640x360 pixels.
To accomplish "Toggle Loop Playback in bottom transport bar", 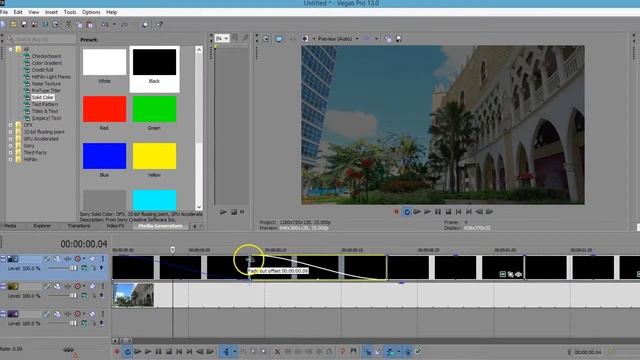I will (127, 351).
